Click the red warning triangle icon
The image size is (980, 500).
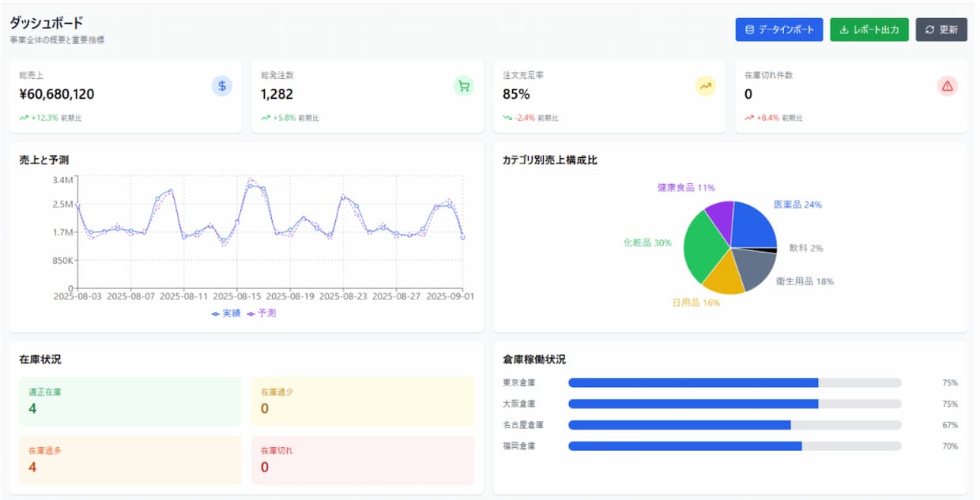point(947,86)
